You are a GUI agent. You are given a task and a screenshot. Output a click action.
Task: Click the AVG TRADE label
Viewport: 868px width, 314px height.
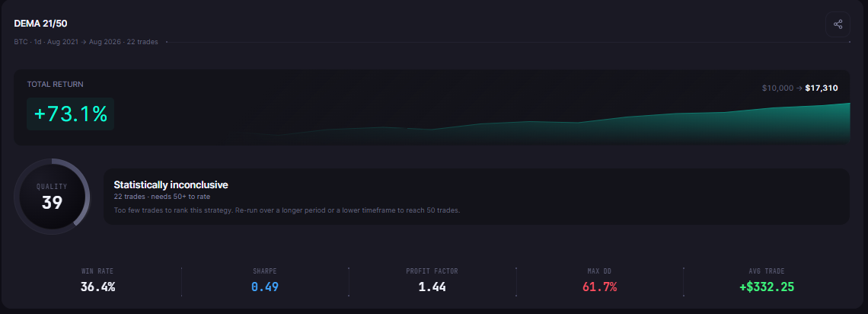pos(767,271)
